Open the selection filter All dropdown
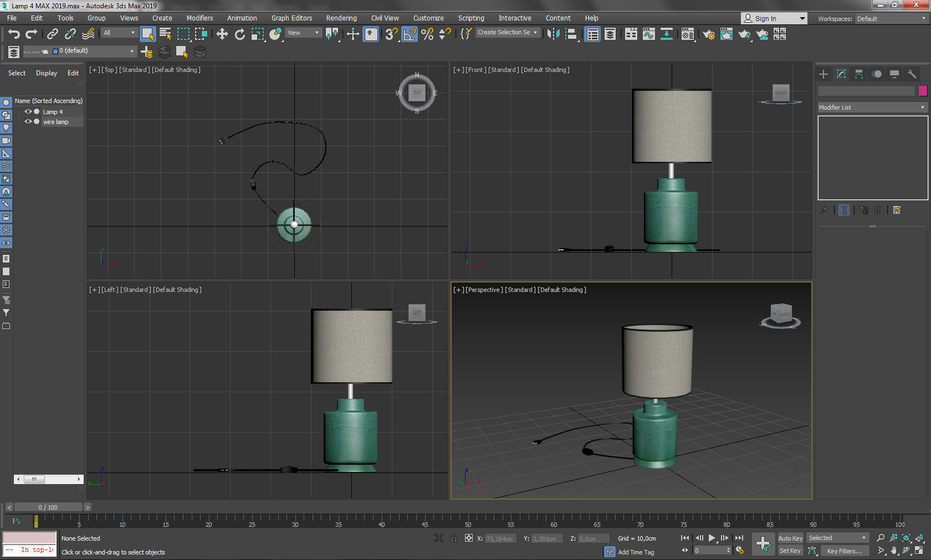The width and height of the screenshot is (931, 560). pyautogui.click(x=119, y=33)
